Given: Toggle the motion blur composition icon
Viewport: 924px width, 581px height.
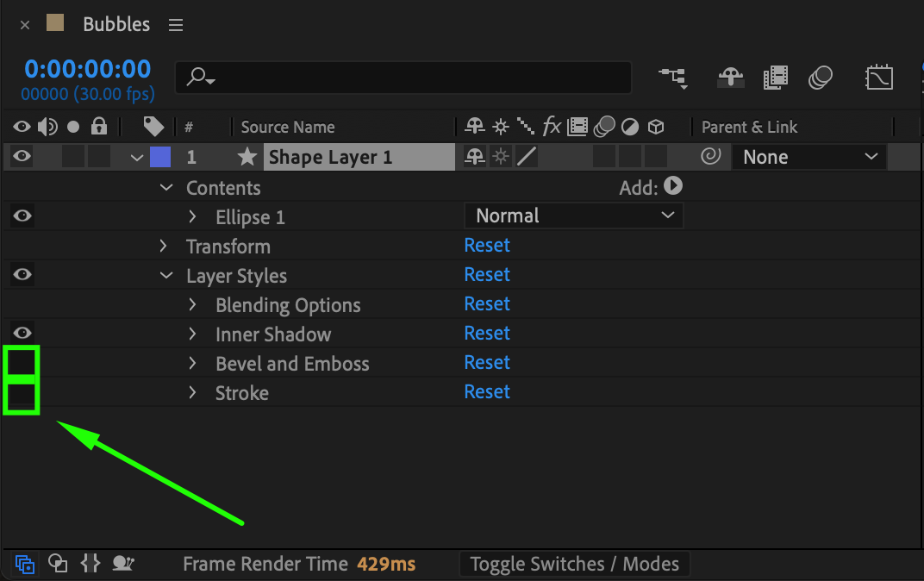Looking at the screenshot, I should point(821,78).
